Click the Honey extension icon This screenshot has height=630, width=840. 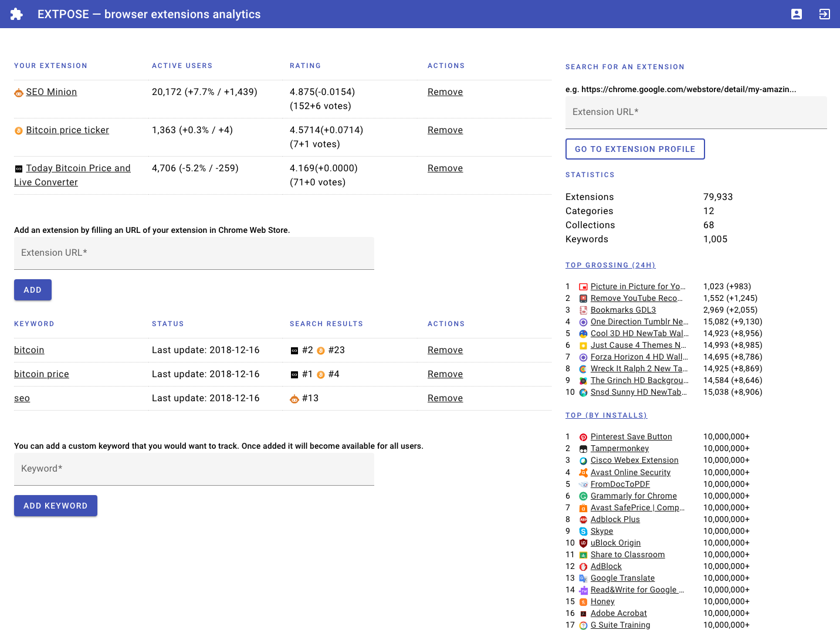pyautogui.click(x=583, y=602)
